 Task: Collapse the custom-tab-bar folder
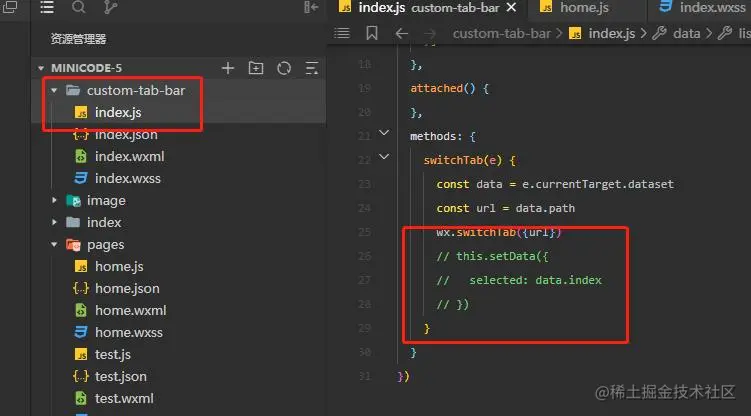pos(54,90)
